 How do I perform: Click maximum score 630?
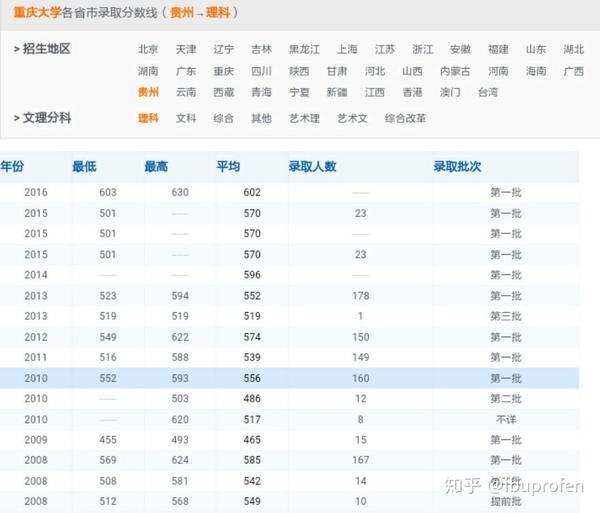coord(180,192)
